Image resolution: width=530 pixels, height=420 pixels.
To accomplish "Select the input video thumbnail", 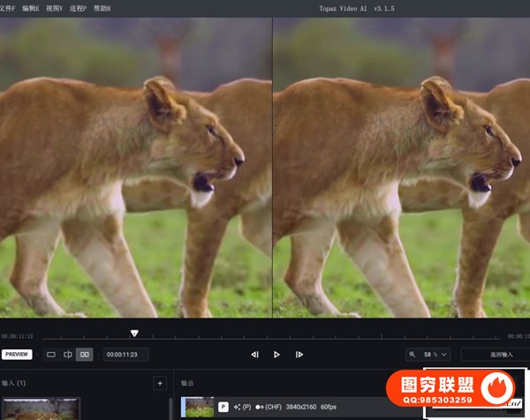I will 41,408.
